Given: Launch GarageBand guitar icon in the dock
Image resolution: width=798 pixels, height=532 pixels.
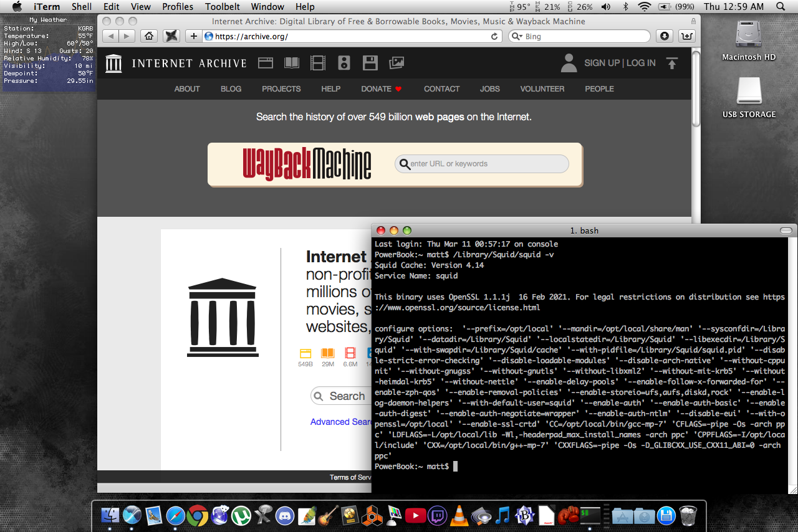Looking at the screenshot, I should point(328,515).
